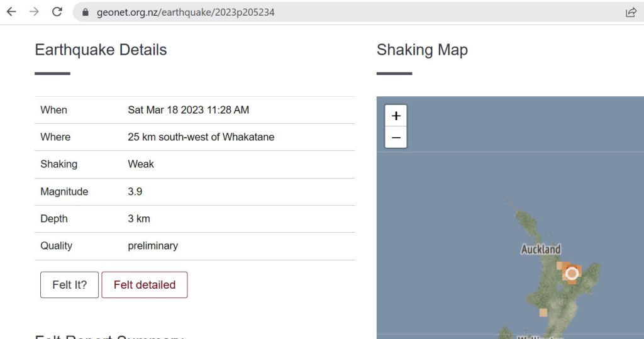Screen dimensions: 644x339
Task: Click the location "25 km south-west of Whakatane"
Action: [x=201, y=137]
